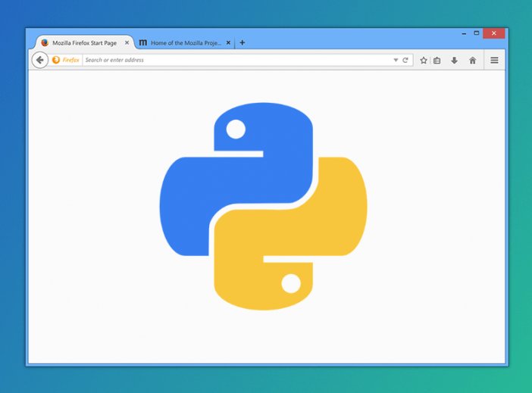
Task: Select Home of the Mozilla Project tab
Action: [x=186, y=43]
